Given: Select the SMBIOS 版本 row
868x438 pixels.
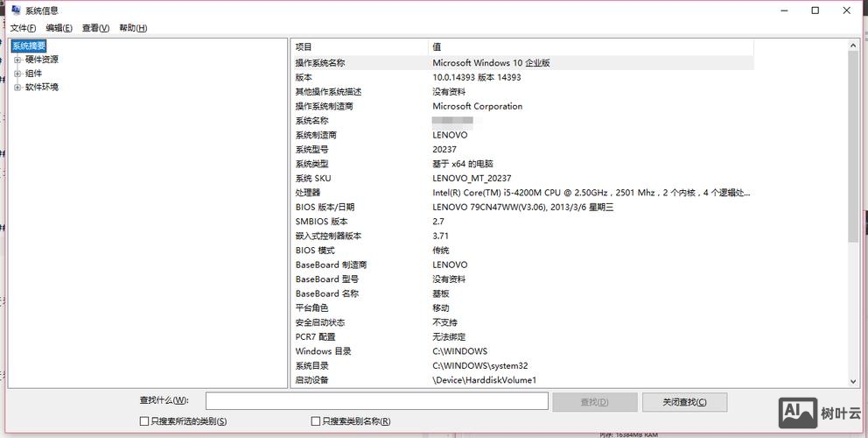Looking at the screenshot, I should point(522,222).
